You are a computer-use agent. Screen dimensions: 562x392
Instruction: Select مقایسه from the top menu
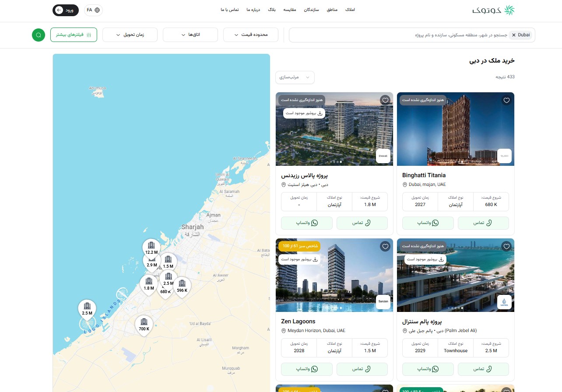click(290, 10)
